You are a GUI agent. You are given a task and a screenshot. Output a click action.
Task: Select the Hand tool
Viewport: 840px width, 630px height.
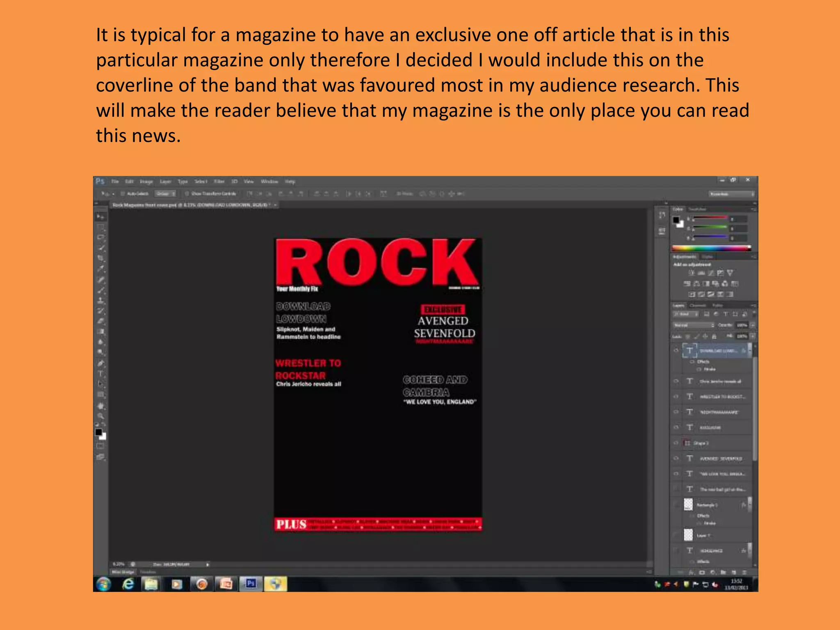(x=100, y=406)
